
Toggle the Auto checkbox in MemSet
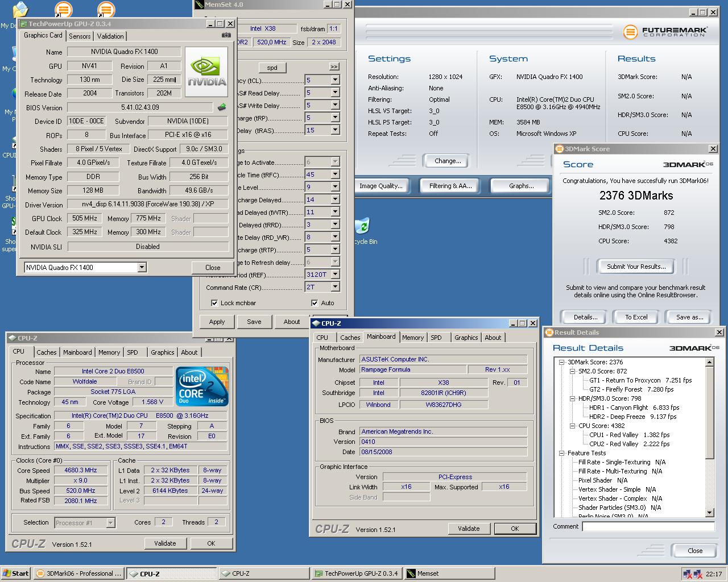click(x=315, y=303)
